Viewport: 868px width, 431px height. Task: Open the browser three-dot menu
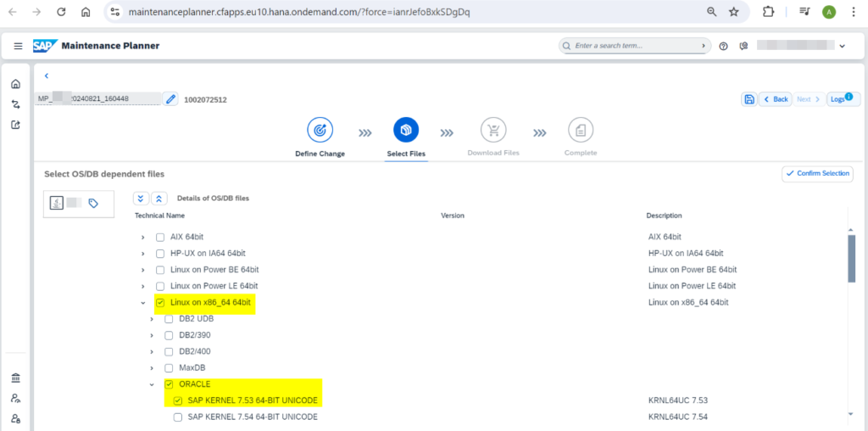click(x=853, y=12)
